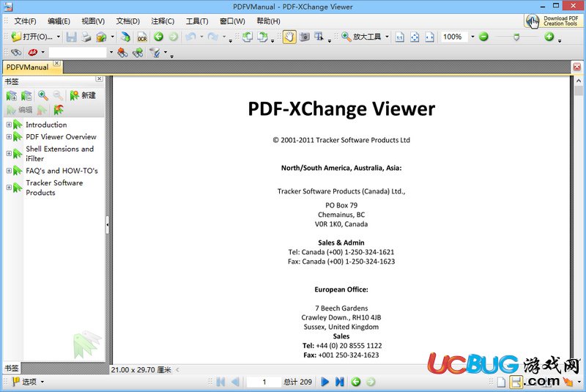
Task: Expand the PDF Viewer Overview bookmark
Action: click(x=9, y=137)
